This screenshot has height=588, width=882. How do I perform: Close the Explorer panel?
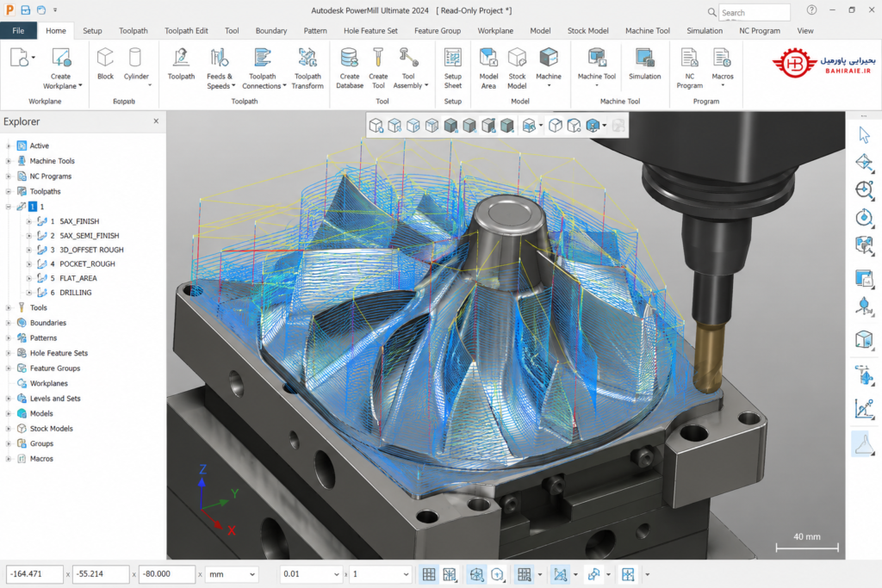[x=156, y=121]
